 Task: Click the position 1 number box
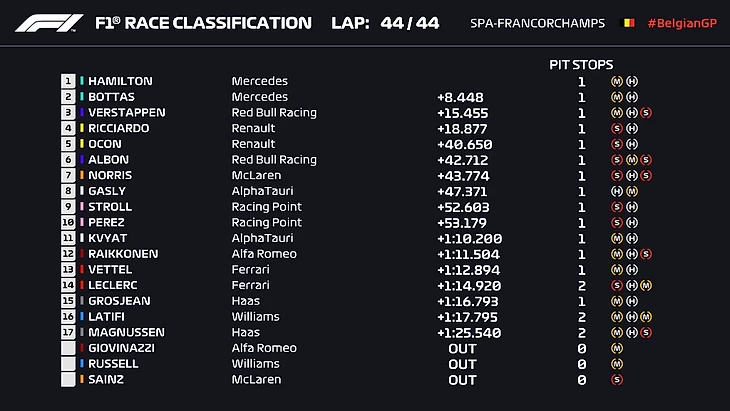pos(68,81)
